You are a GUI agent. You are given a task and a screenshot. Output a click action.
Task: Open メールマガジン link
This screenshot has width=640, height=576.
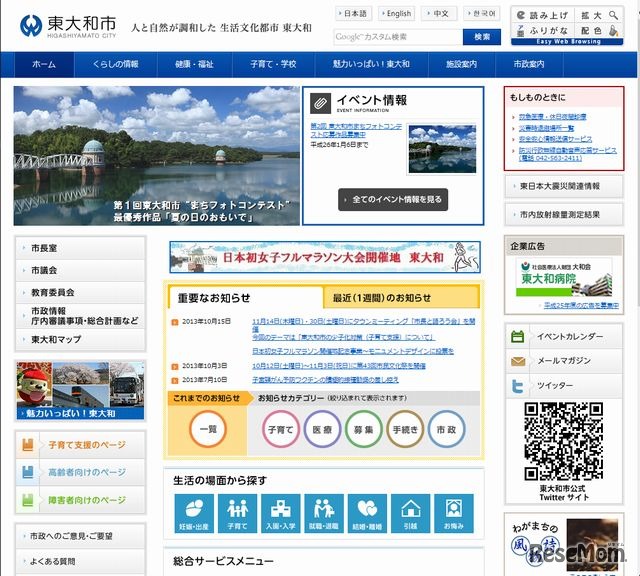[564, 361]
